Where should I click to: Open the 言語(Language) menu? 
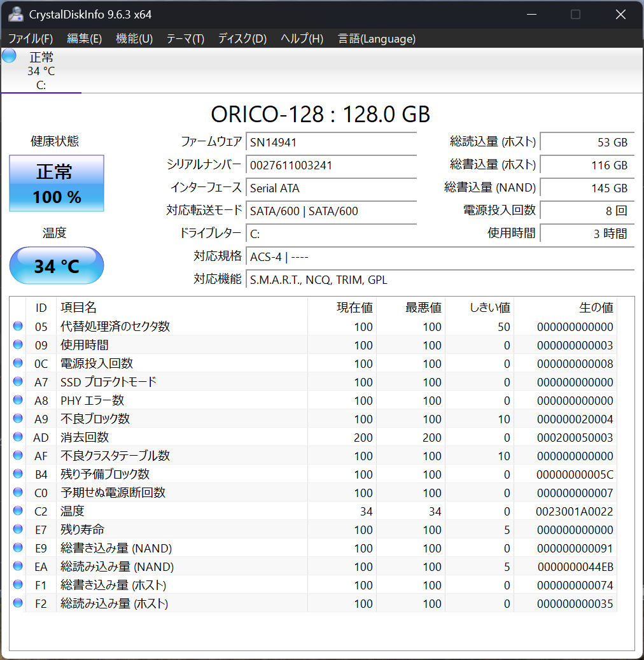pyautogui.click(x=376, y=39)
